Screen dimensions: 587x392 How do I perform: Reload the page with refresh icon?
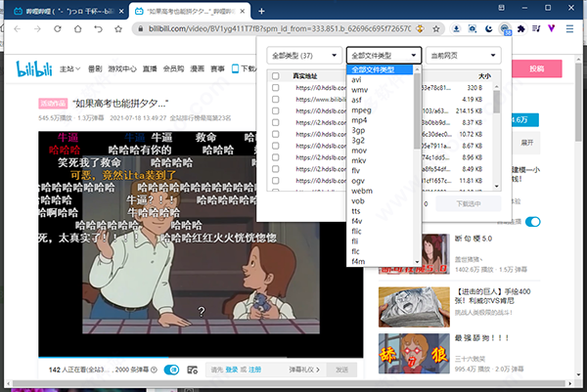[58, 28]
